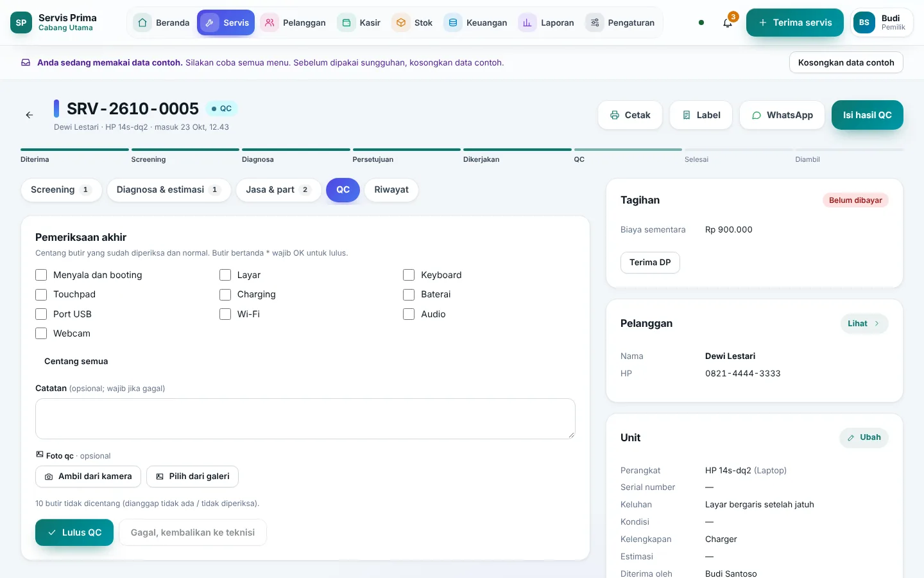Open the Kasir cashier nav item
This screenshot has height=578, width=924.
coord(359,22)
